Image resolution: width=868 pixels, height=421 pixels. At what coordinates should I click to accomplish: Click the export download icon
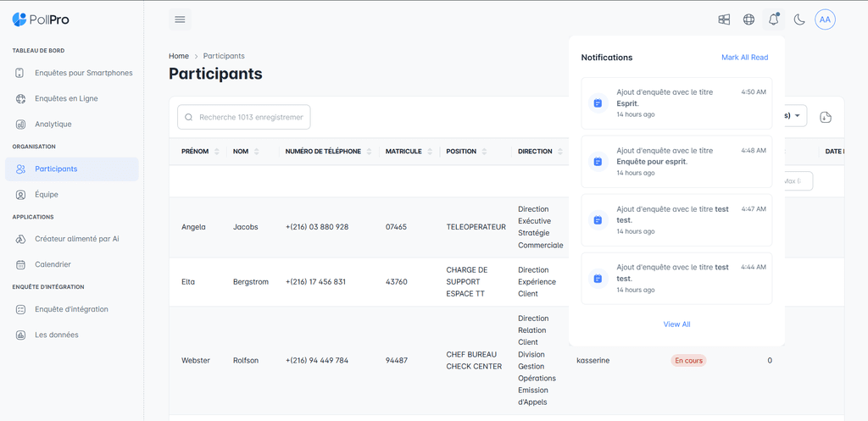pyautogui.click(x=826, y=117)
